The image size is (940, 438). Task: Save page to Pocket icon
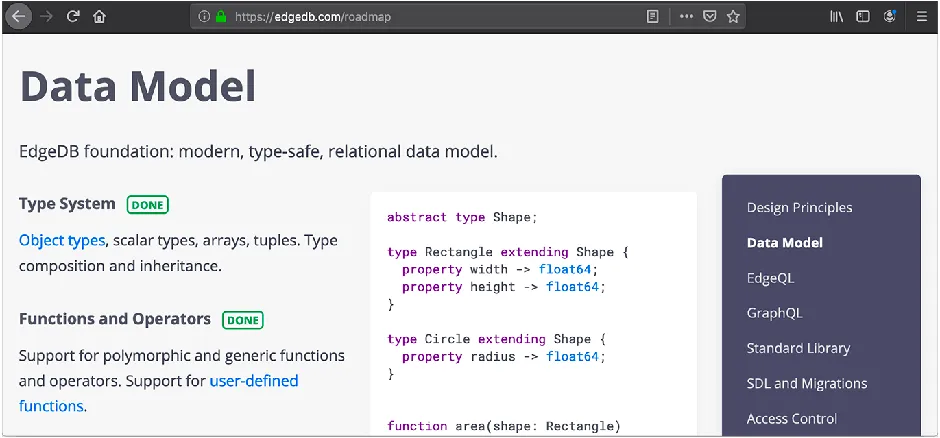pos(710,17)
